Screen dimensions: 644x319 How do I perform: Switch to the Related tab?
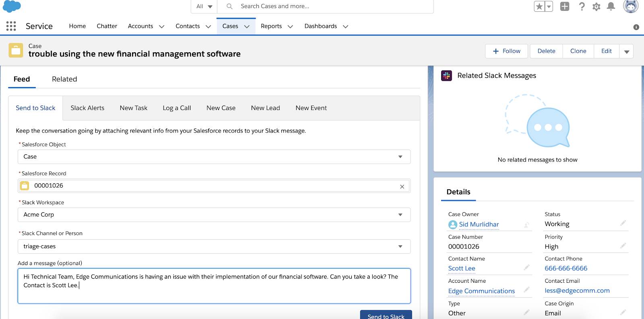pos(64,79)
